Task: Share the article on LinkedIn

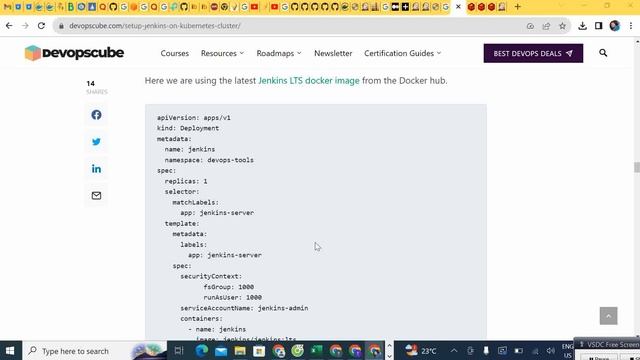Action: click(96, 169)
